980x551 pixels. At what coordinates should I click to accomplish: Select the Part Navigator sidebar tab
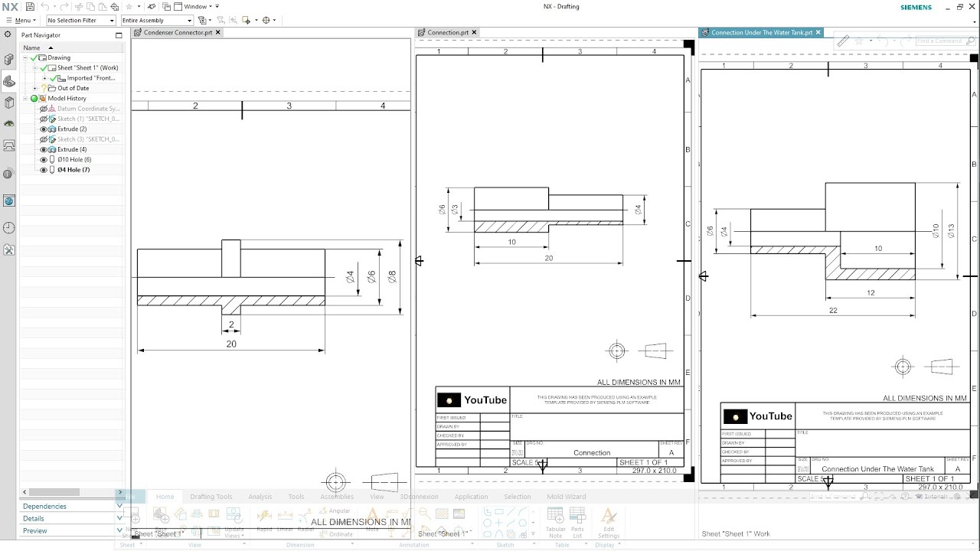(8, 81)
